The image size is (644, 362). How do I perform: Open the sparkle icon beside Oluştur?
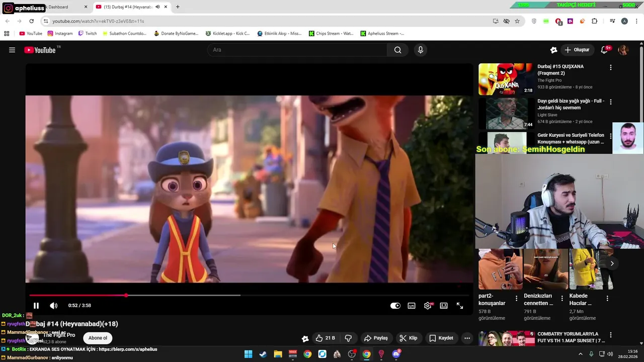[553, 50]
